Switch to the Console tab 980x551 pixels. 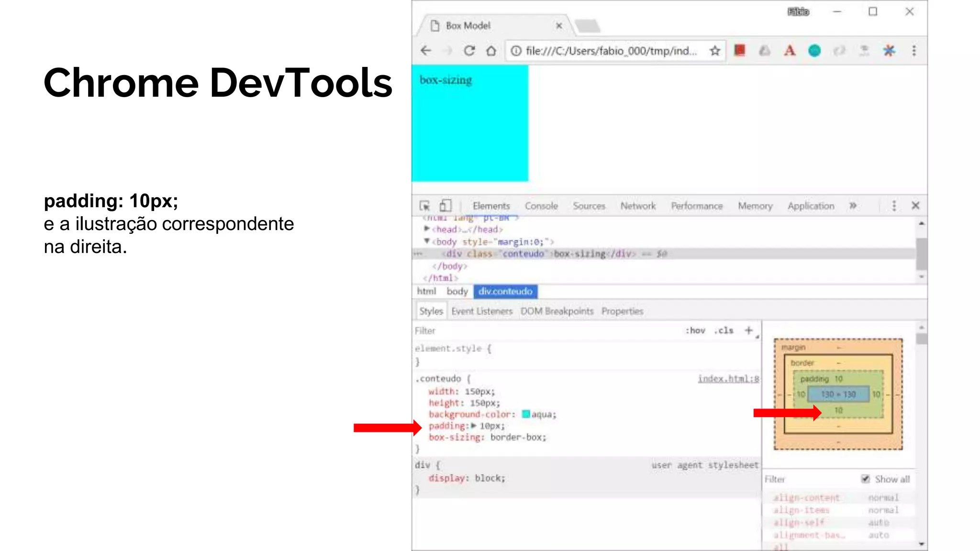point(541,206)
